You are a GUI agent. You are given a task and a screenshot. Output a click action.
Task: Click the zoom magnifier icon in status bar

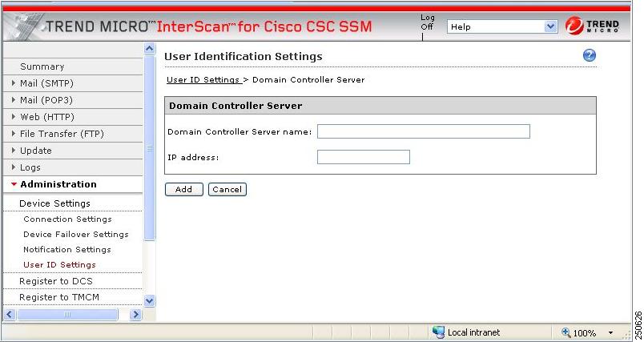click(566, 332)
